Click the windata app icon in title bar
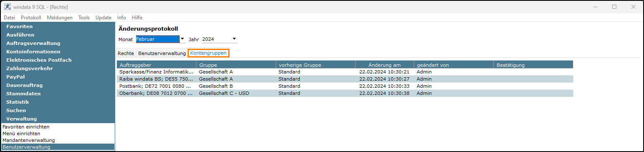Screen dimensions: 644x152 click(7, 7)
